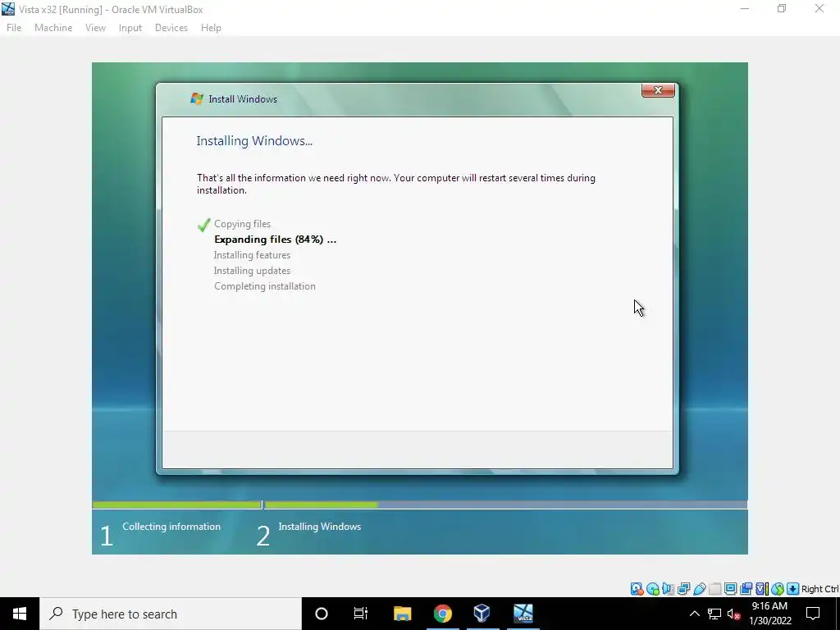Click the CPU virtualization indicator icon
Image resolution: width=840 pixels, height=630 pixels.
[x=761, y=589]
